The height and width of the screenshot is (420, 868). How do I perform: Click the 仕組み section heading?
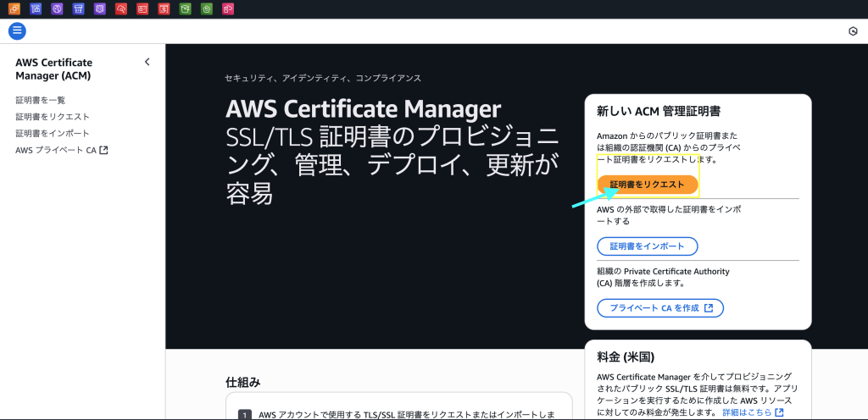243,382
